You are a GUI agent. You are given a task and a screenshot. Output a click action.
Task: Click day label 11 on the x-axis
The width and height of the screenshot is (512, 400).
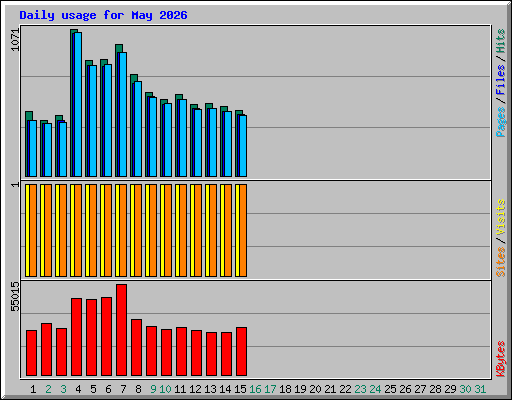180,389
